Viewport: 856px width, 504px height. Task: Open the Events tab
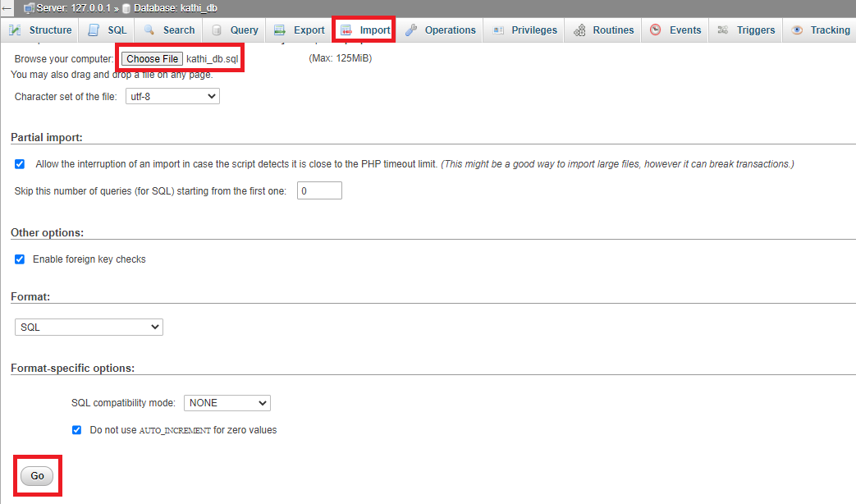(675, 30)
